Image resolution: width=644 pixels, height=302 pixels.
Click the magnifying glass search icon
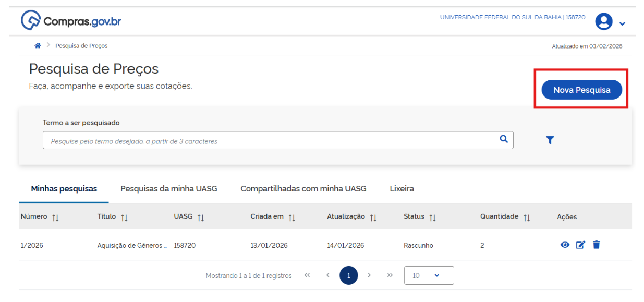point(504,139)
